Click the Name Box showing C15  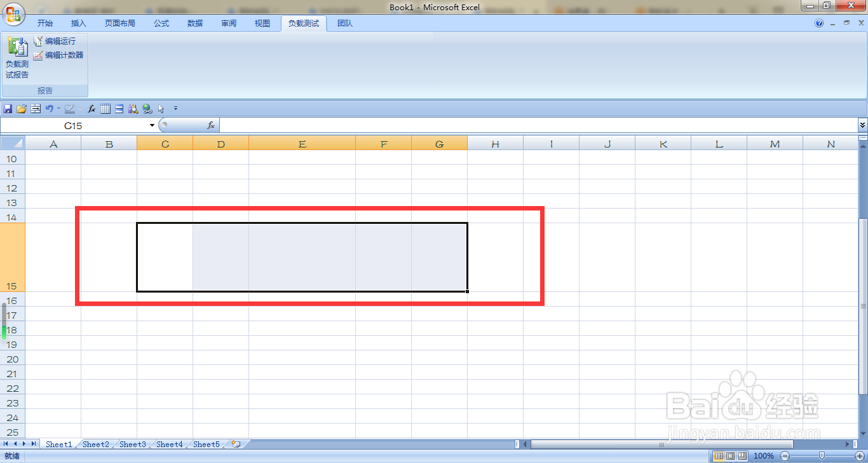74,125
